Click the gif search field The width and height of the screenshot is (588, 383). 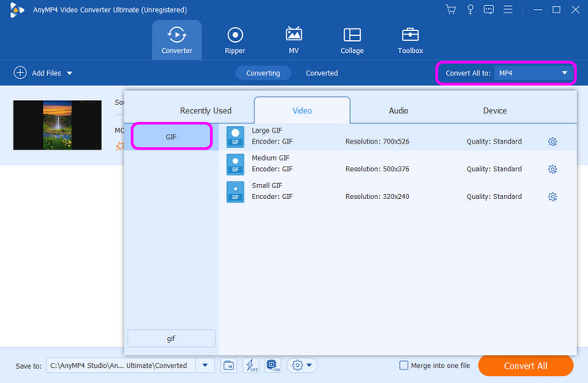click(x=171, y=338)
